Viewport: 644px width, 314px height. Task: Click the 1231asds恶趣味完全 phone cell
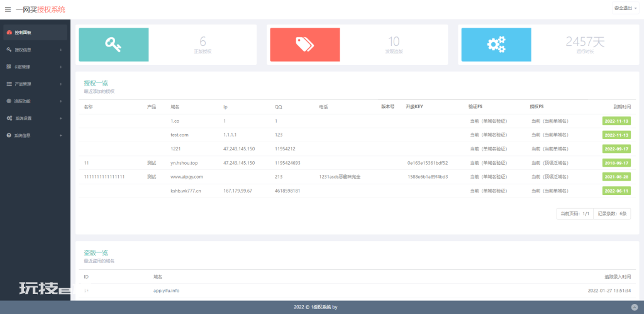(x=340, y=177)
